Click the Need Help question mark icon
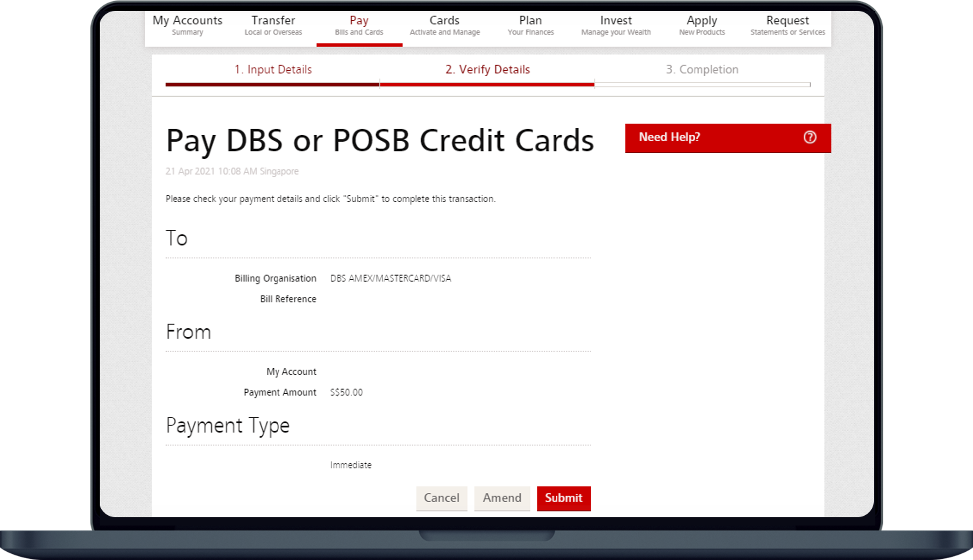This screenshot has height=560, width=973. 810,137
